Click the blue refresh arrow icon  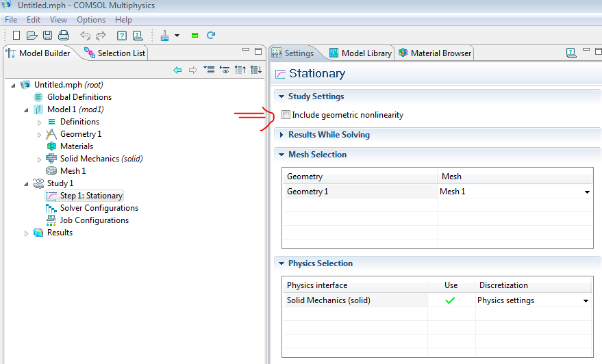click(x=211, y=36)
